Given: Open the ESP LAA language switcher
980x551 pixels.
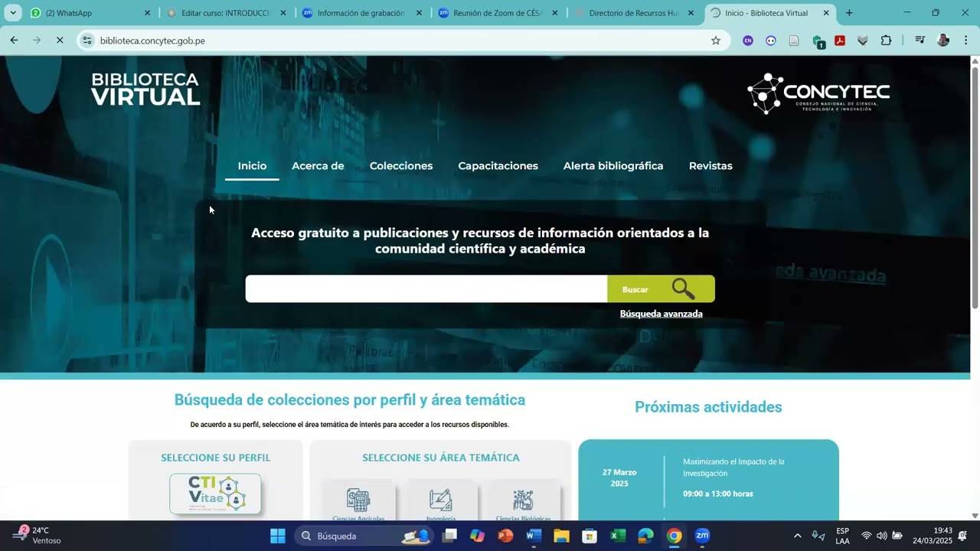Looking at the screenshot, I should click(842, 536).
